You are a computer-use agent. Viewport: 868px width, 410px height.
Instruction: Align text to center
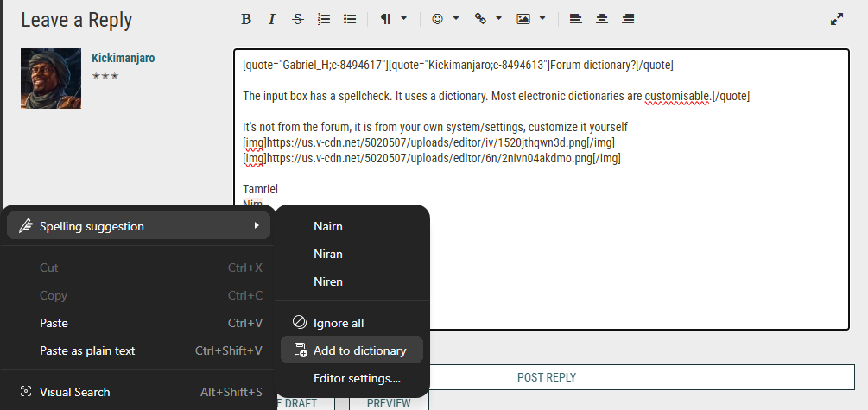pyautogui.click(x=602, y=19)
